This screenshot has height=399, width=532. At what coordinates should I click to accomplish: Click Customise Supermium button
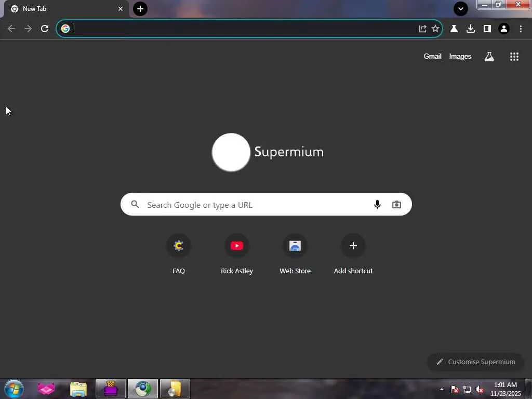pos(476,362)
